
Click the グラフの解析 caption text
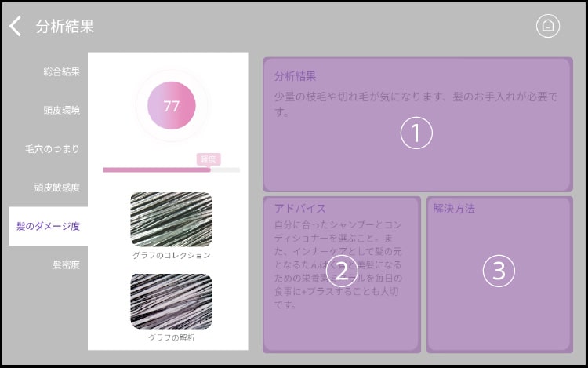coord(172,337)
